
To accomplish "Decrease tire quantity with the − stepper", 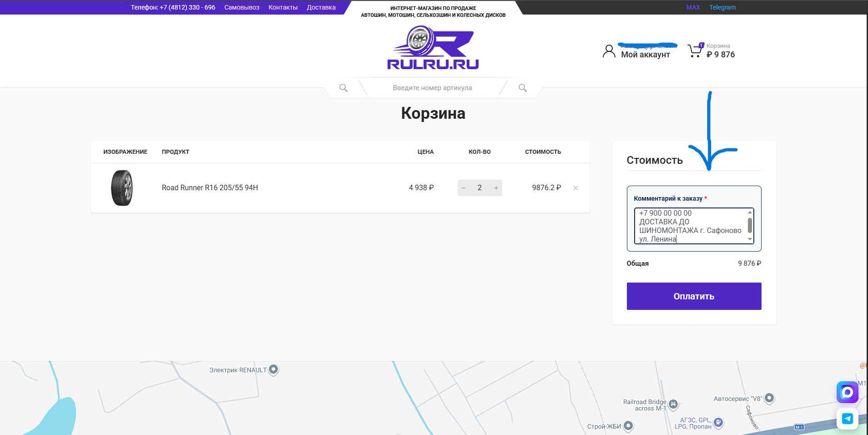I will pos(464,187).
